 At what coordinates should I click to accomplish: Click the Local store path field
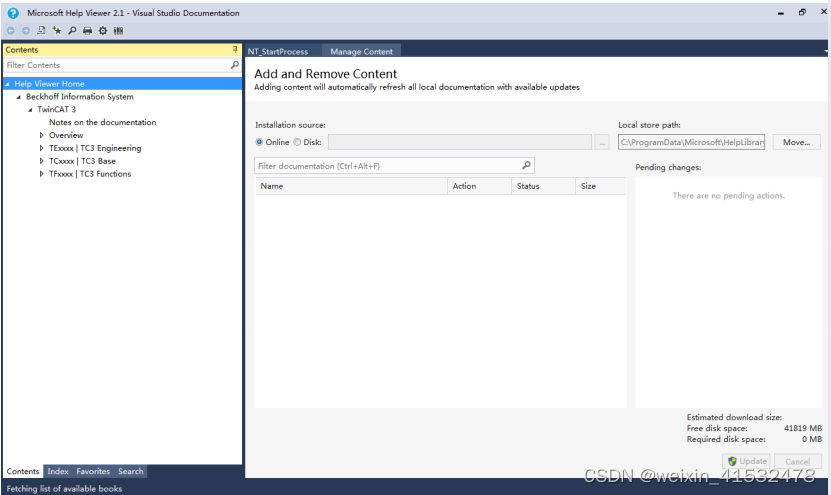692,142
